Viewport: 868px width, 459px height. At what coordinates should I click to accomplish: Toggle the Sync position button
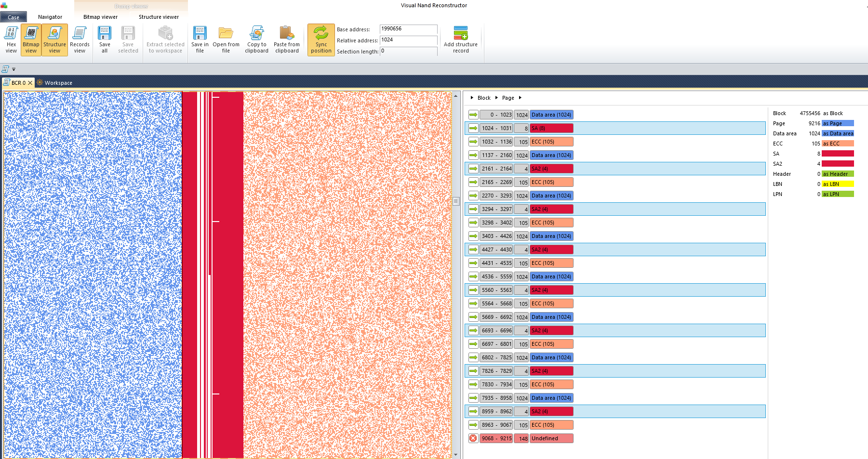pyautogui.click(x=321, y=39)
